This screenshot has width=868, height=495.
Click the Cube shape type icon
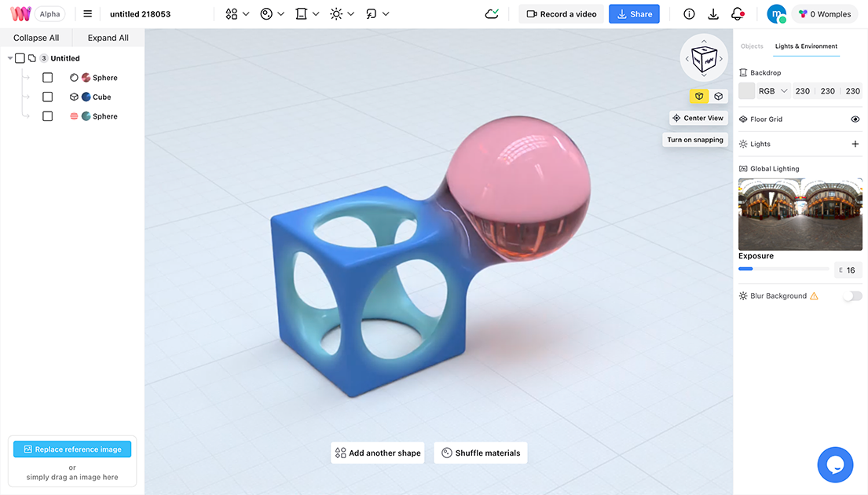(x=74, y=97)
